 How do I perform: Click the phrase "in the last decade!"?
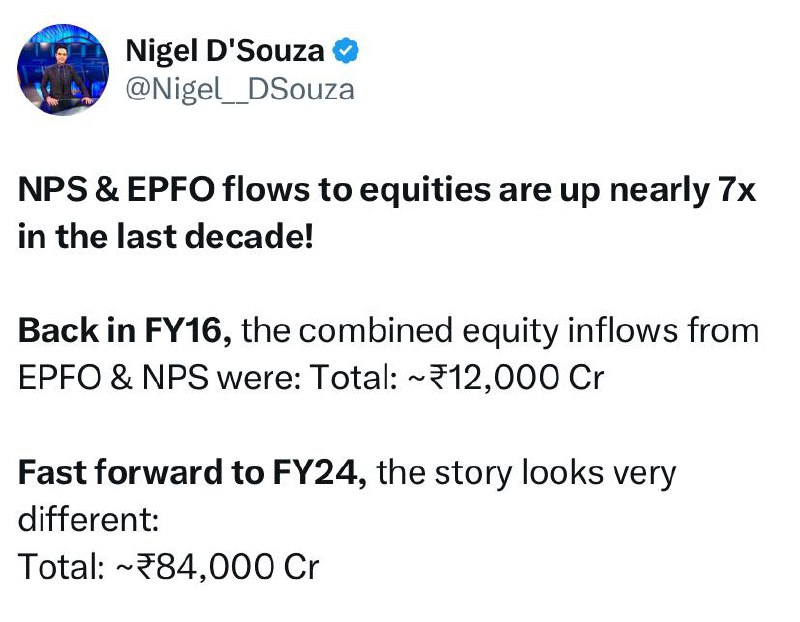(x=165, y=240)
